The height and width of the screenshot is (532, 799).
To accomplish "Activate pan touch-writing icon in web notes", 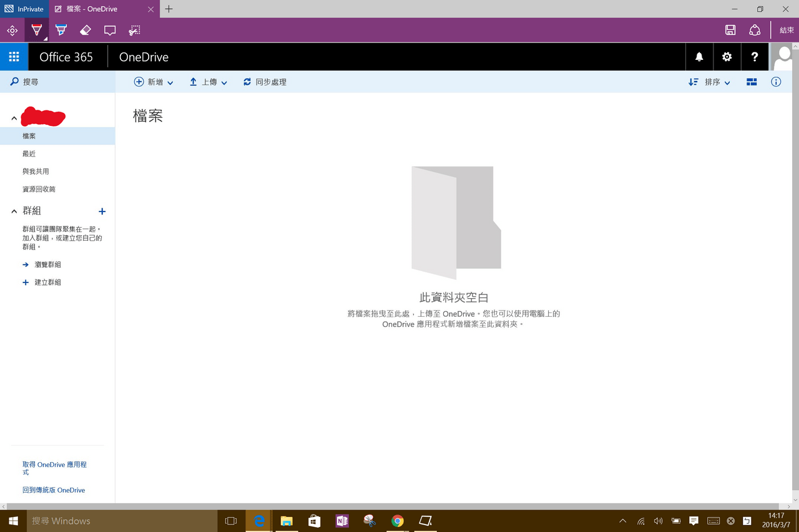I will 12,30.
